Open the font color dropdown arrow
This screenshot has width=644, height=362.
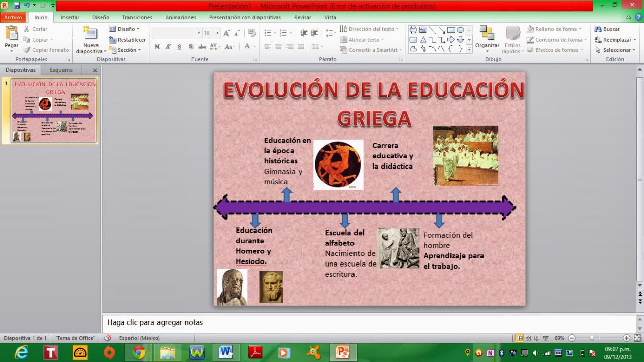254,46
